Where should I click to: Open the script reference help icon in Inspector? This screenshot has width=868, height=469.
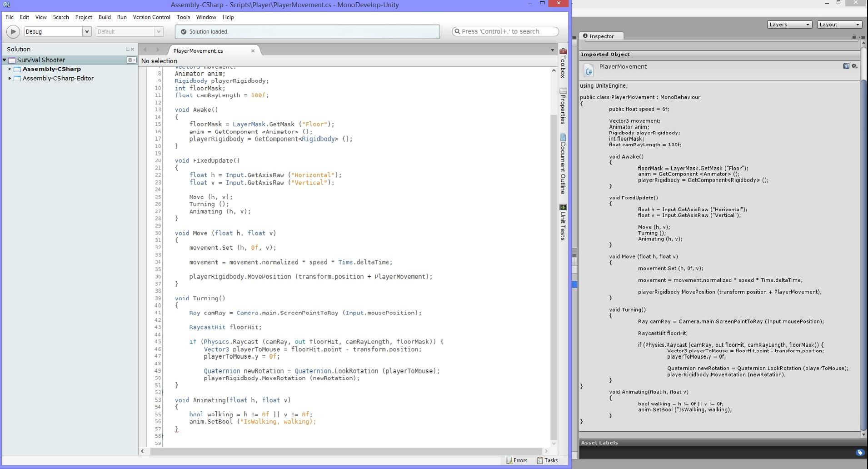pyautogui.click(x=846, y=66)
